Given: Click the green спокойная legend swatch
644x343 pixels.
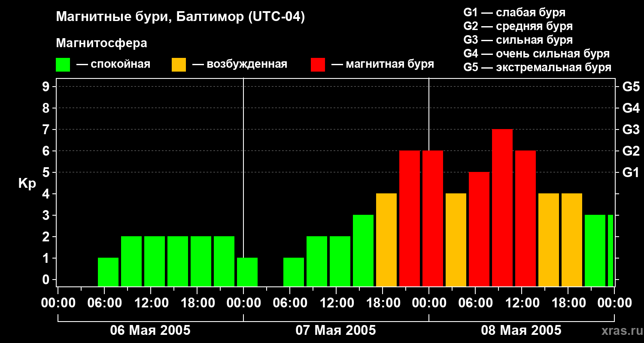Looking at the screenshot, I should [63, 65].
